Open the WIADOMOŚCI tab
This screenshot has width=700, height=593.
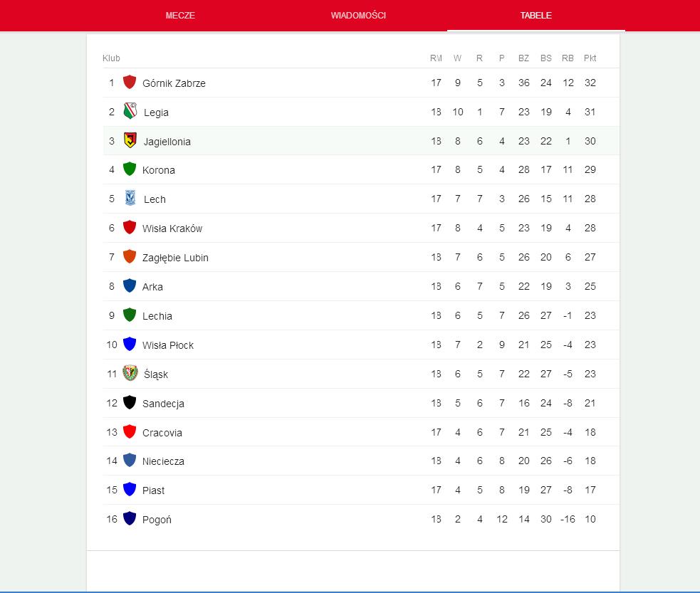coord(358,16)
